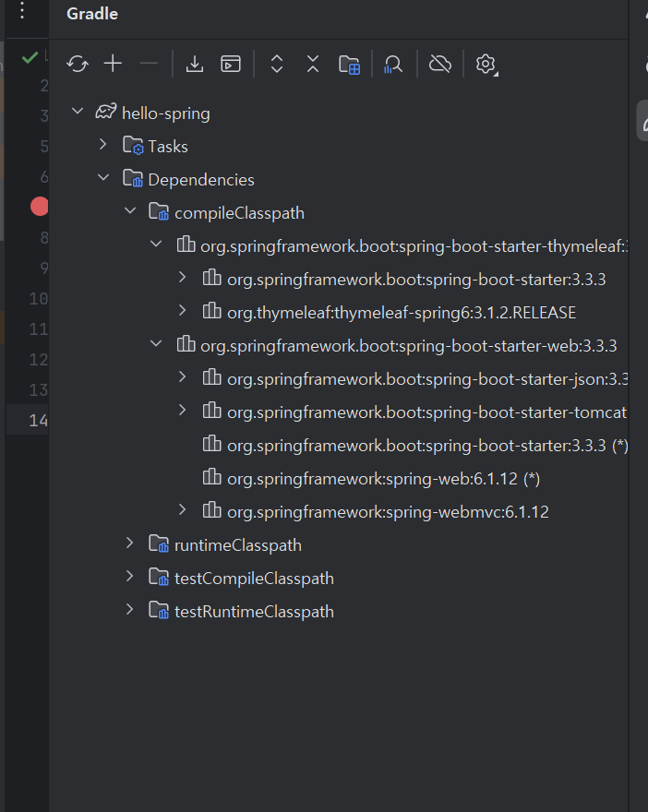Expand the spring-boot-starter-tomcat dependency
The image size is (648, 812).
(183, 410)
